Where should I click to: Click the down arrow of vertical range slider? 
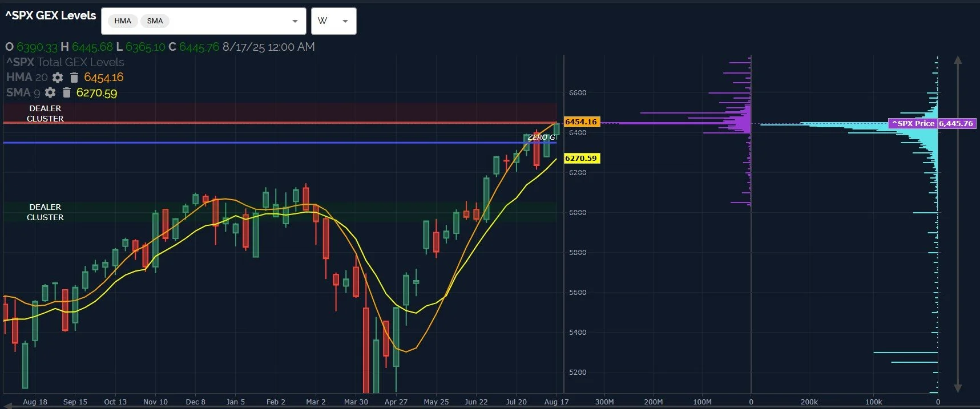click(x=958, y=388)
